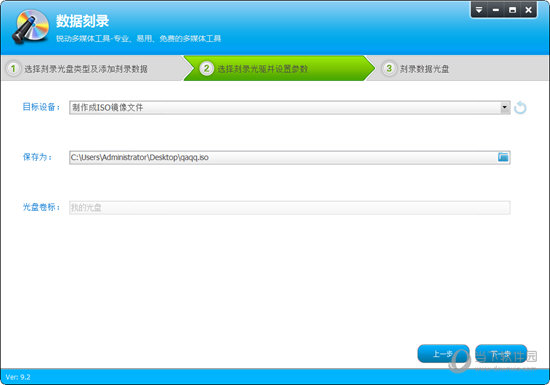Click the 下一步 button

pos(501,354)
